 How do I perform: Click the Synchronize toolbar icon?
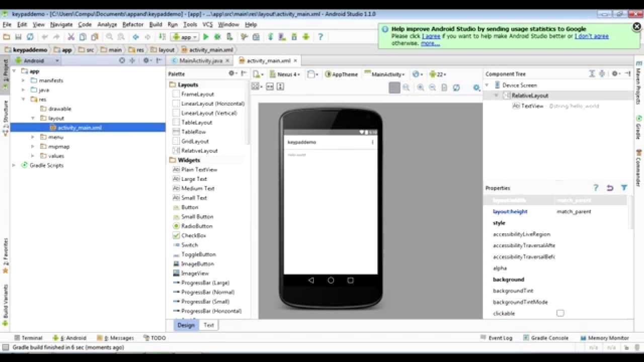[30, 37]
